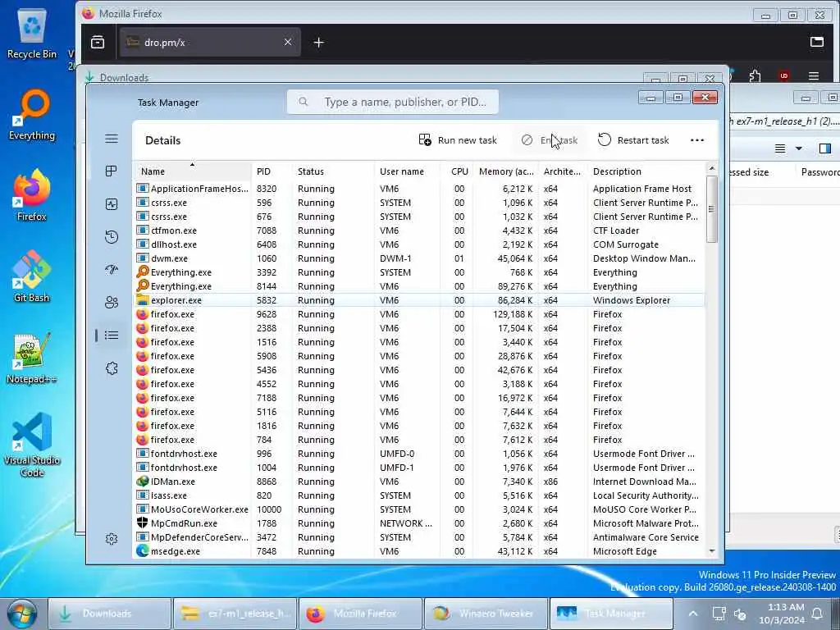The height and width of the screenshot is (630, 840).
Task: Select IDMan.exe process row
Action: [419, 482]
